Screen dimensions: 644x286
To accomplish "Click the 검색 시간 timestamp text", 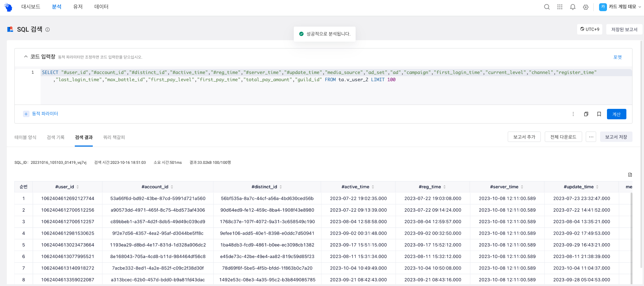I will point(120,162).
